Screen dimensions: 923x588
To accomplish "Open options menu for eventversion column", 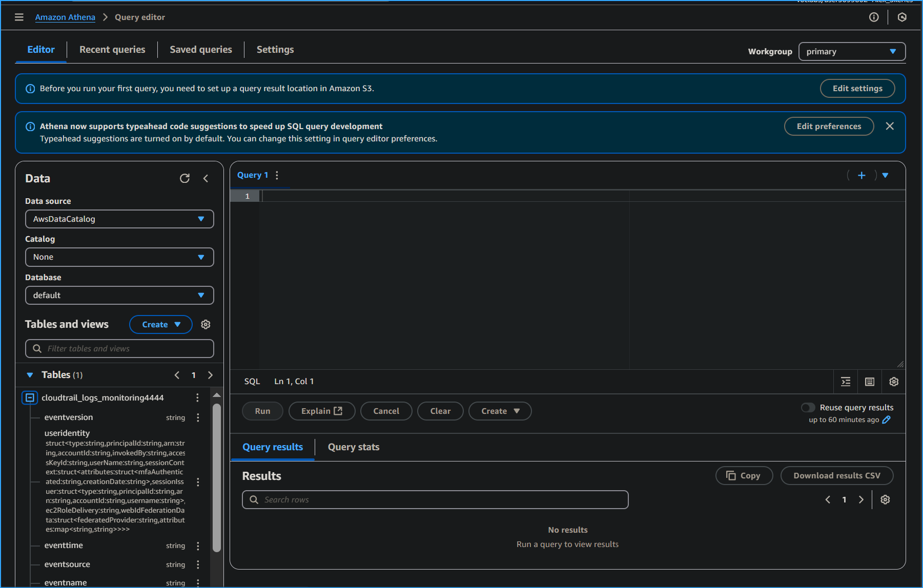I will [x=198, y=417].
